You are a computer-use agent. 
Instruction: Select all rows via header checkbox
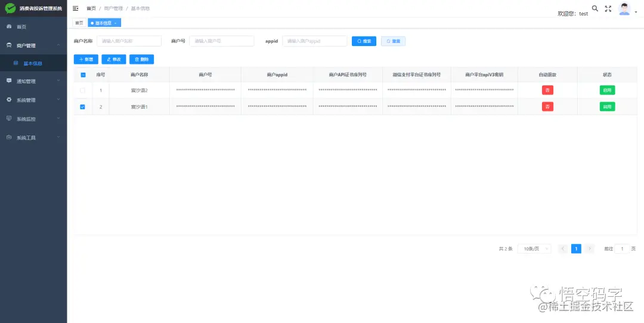(83, 75)
